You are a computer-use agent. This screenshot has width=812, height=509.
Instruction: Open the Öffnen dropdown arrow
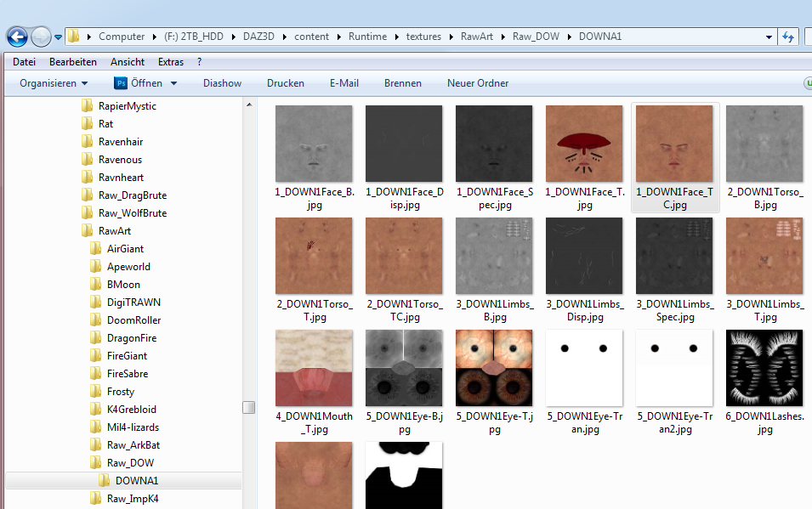coord(174,83)
